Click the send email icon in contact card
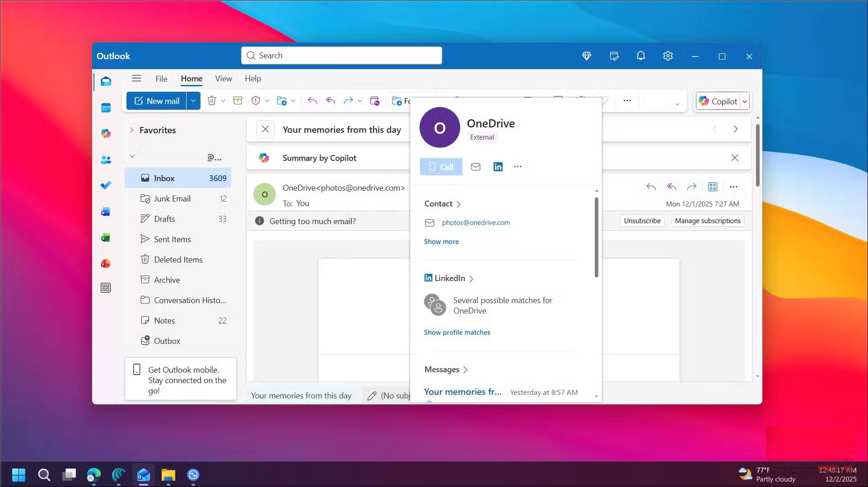868x487 pixels. (476, 167)
